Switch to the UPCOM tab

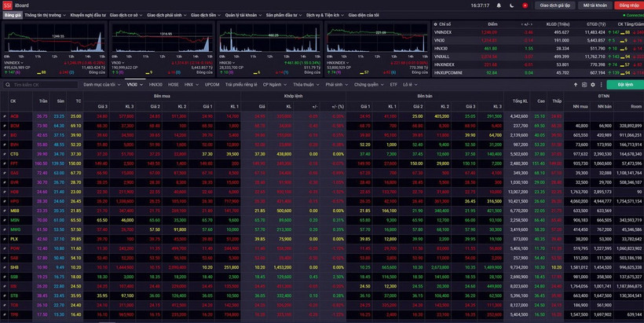tap(212, 84)
